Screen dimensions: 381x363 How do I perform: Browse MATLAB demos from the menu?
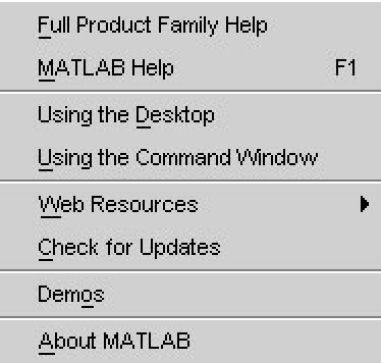(190, 294)
